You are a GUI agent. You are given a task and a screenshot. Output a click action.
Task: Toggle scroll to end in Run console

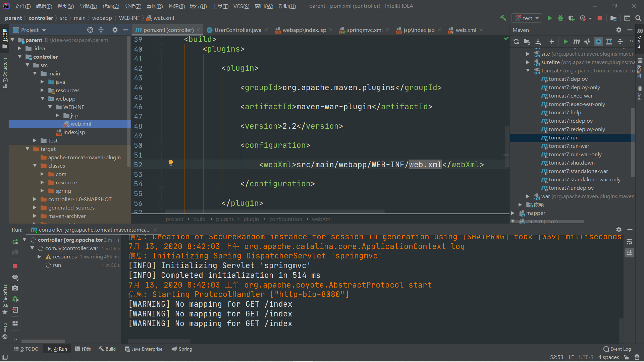pyautogui.click(x=629, y=252)
